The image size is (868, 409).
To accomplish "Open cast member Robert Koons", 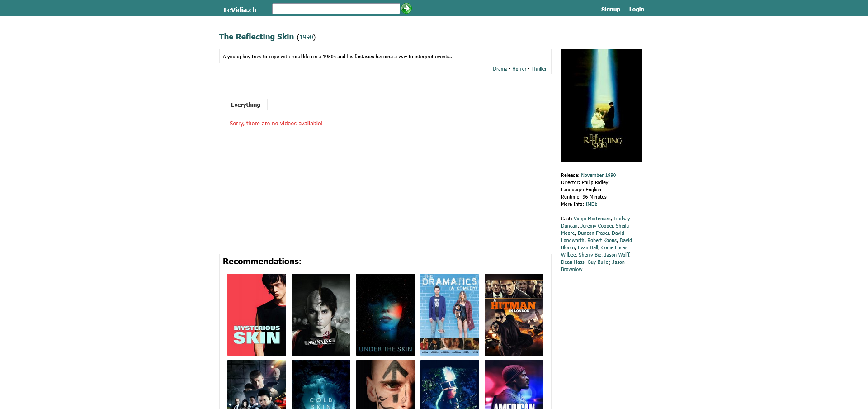I will pos(602,240).
